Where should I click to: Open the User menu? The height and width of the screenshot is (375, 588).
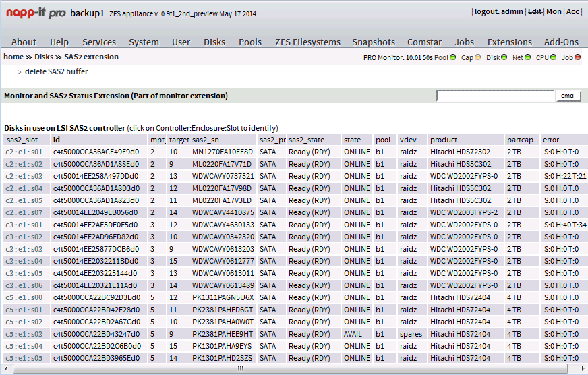pos(181,42)
